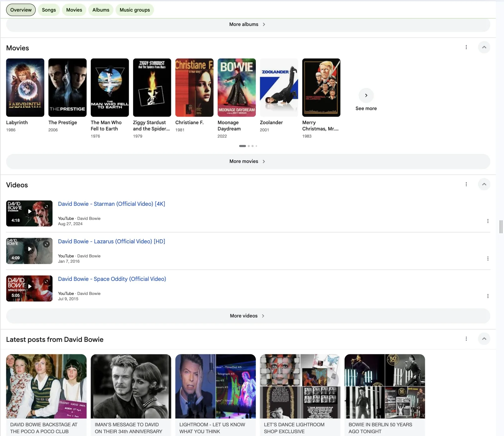504x436 pixels.
Task: Click the See more label
Action: pos(366,109)
